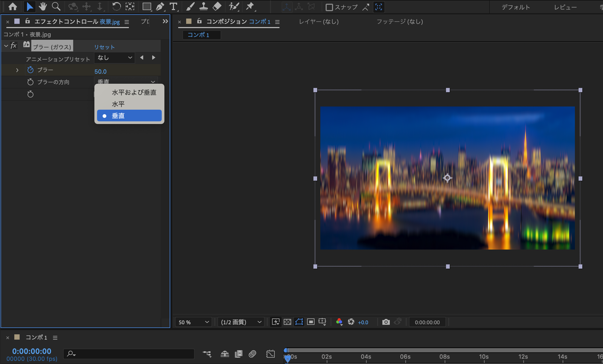Image resolution: width=603 pixels, height=364 pixels.
Task: Click the blur value 50.0
Action: (x=101, y=72)
